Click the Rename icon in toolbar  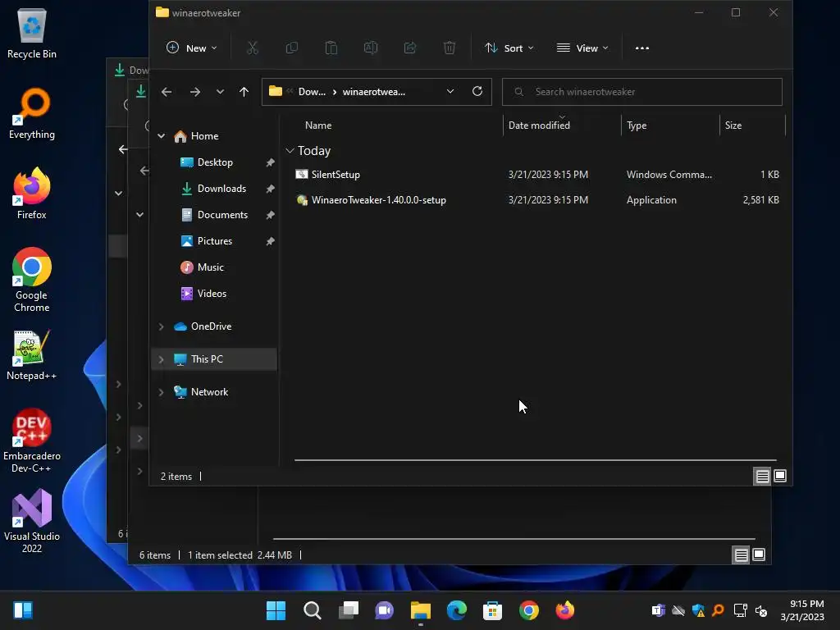(x=371, y=48)
